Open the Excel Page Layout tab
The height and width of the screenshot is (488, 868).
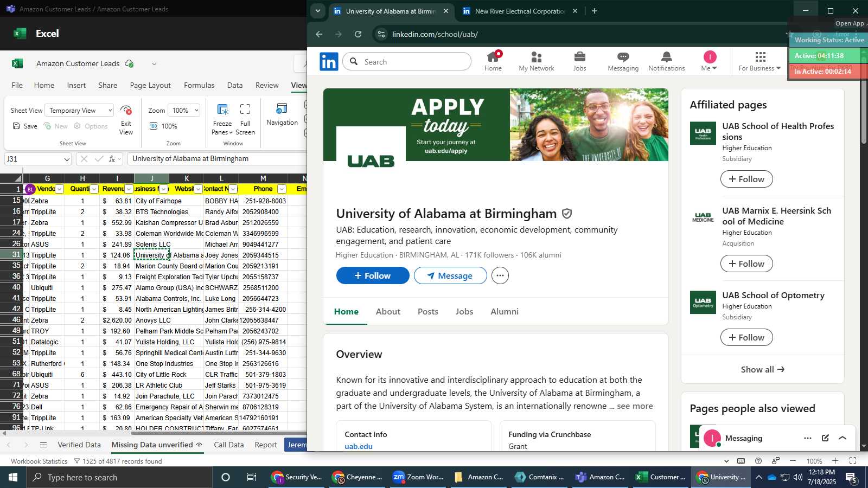150,85
